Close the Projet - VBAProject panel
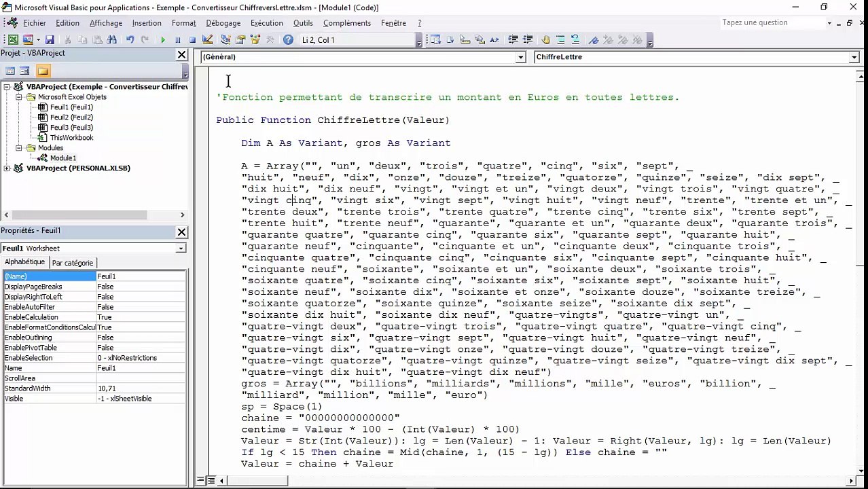The image size is (868, 489). point(181,54)
